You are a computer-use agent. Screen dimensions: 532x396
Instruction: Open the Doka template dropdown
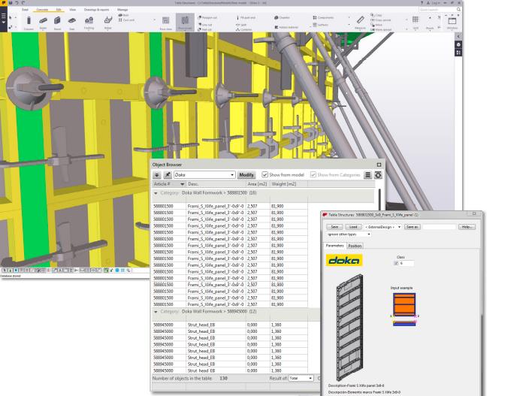(204, 175)
